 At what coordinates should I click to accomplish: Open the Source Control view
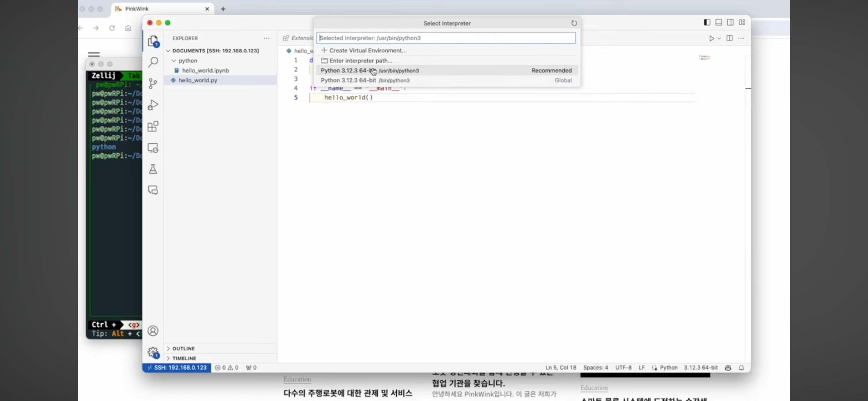point(153,84)
